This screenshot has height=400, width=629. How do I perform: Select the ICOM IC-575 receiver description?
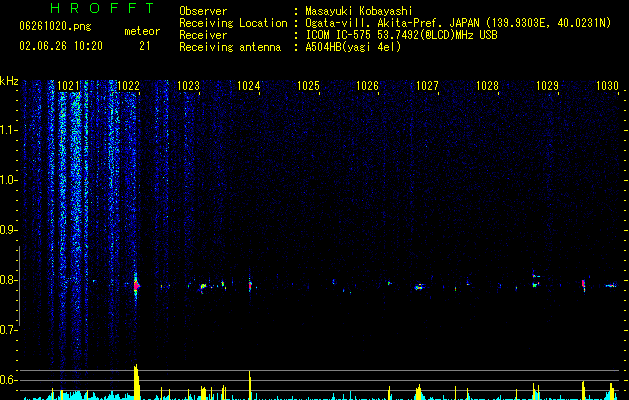401,35
